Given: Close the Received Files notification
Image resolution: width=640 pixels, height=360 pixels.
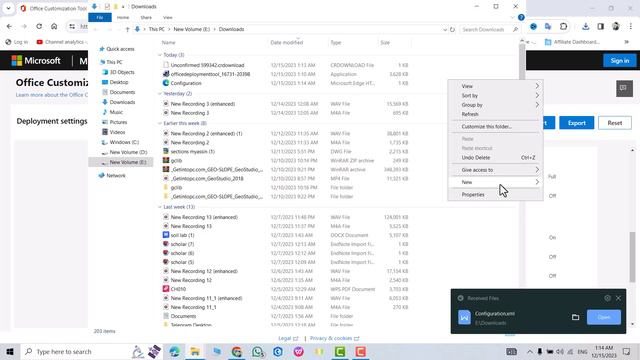Looking at the screenshot, I should coord(618,298).
